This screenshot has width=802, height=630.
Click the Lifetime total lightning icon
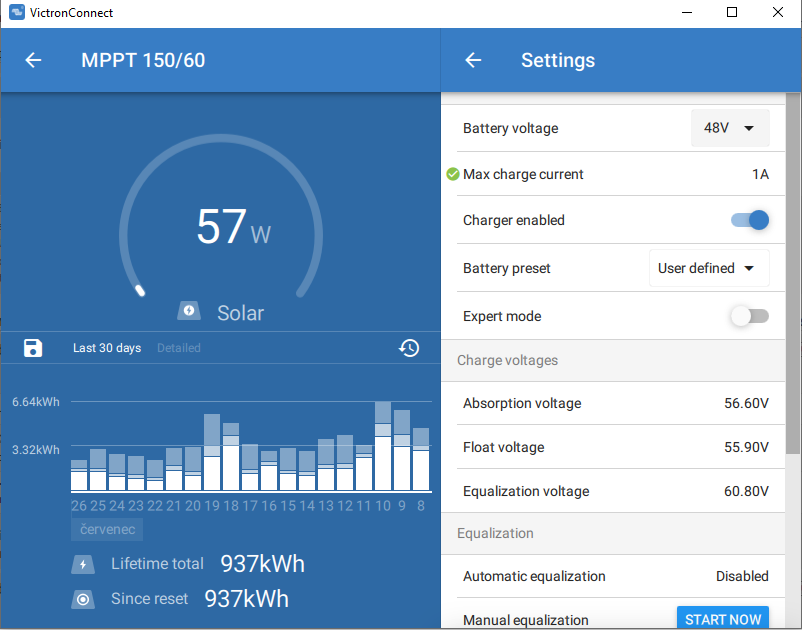click(84, 564)
